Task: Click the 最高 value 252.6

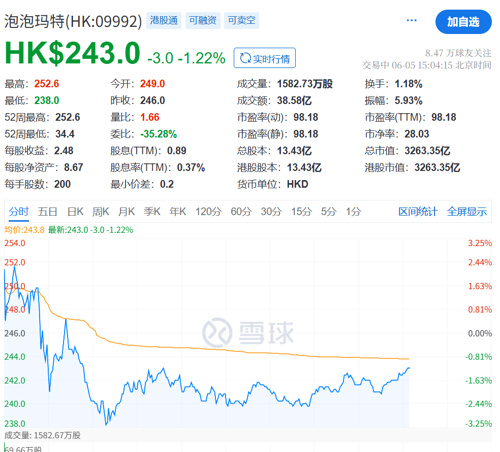Action: pos(46,84)
